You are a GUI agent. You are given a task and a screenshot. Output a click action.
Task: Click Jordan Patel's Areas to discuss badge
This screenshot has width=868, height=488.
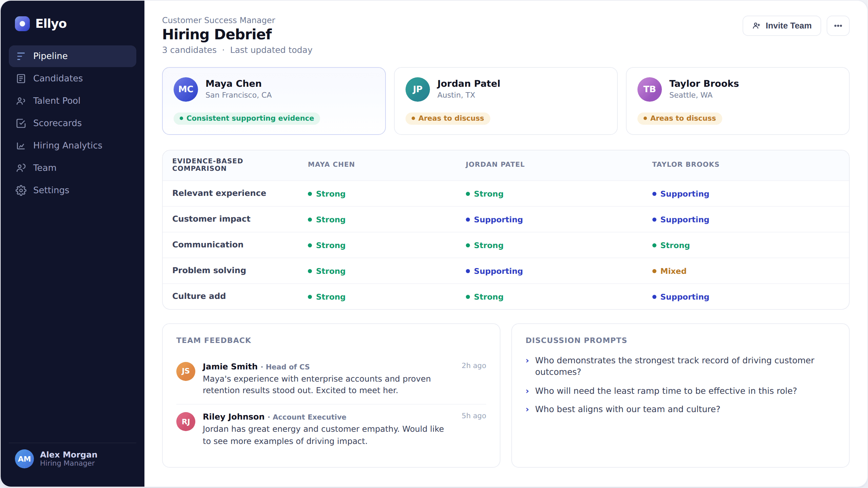pos(448,118)
